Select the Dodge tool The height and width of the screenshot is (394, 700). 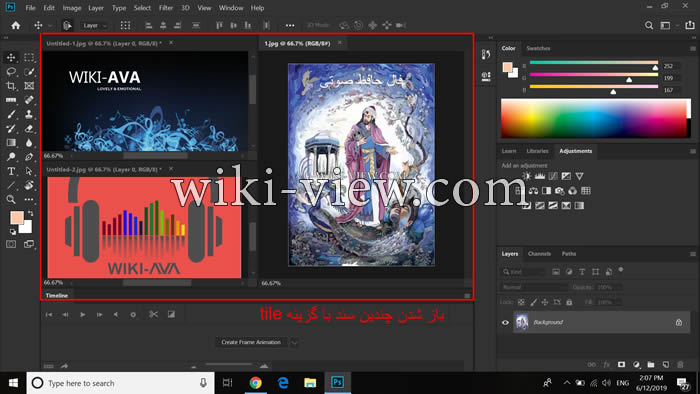(11, 157)
